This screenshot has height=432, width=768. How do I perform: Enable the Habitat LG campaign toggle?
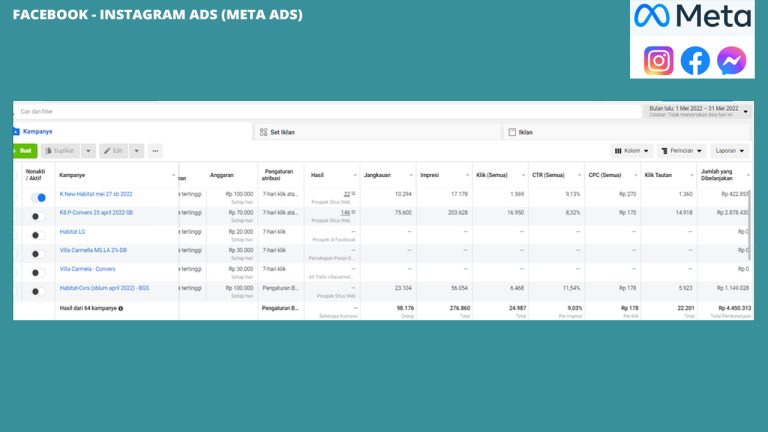(x=38, y=235)
